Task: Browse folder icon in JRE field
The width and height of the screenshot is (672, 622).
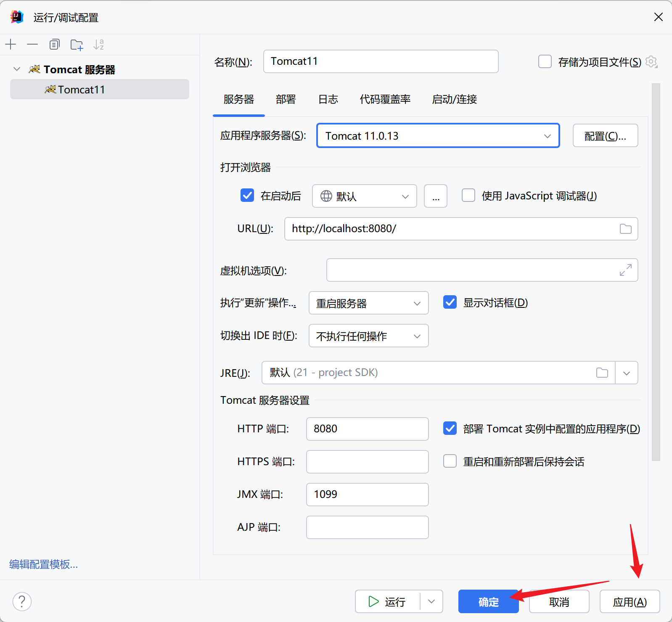Action: click(x=602, y=373)
